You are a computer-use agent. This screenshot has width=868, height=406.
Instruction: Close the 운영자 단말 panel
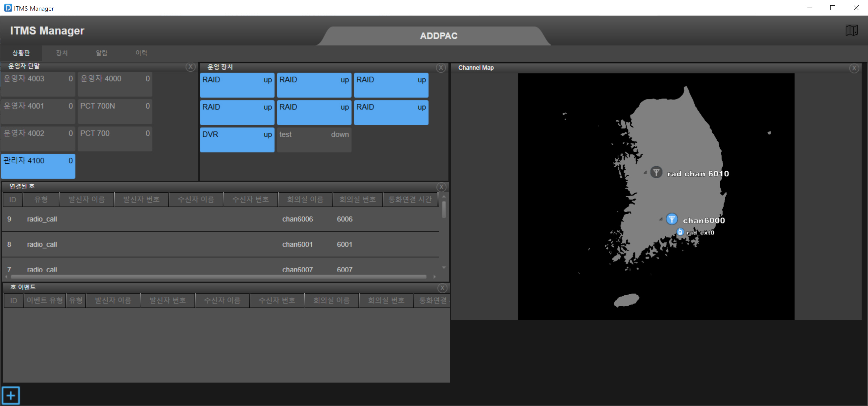[190, 67]
